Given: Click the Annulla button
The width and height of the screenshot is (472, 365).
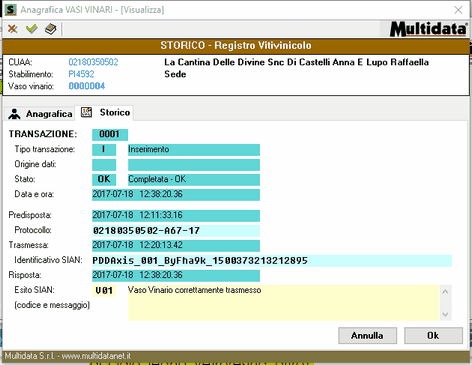Looking at the screenshot, I should [x=367, y=335].
